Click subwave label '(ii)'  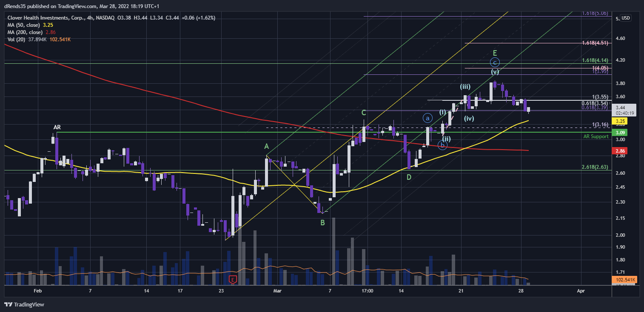click(x=446, y=139)
